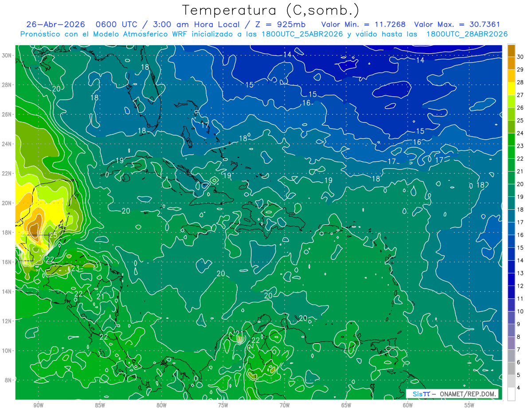532x411 pixels.
Task: Click the 8N latitude axis label
Action: (9, 380)
